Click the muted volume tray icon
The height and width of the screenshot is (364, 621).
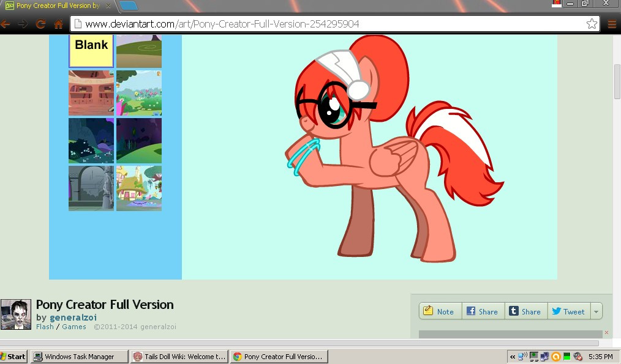point(578,357)
